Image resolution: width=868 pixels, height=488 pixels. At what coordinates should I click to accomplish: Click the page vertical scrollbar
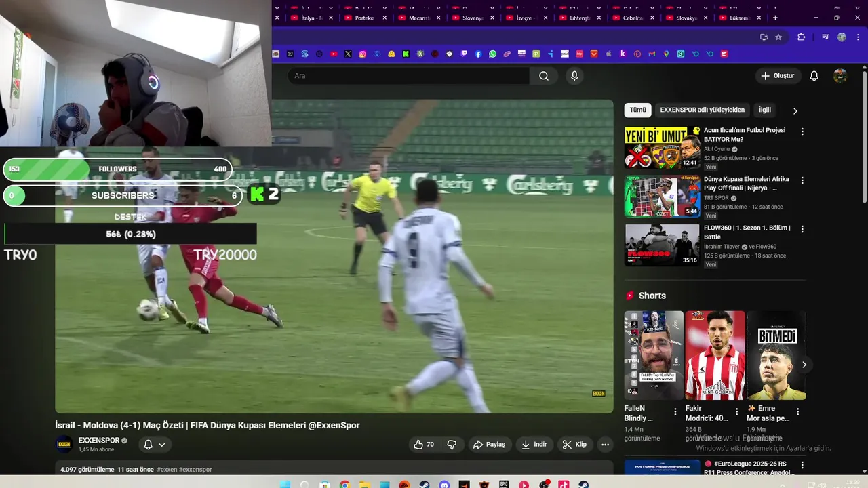coord(864,136)
